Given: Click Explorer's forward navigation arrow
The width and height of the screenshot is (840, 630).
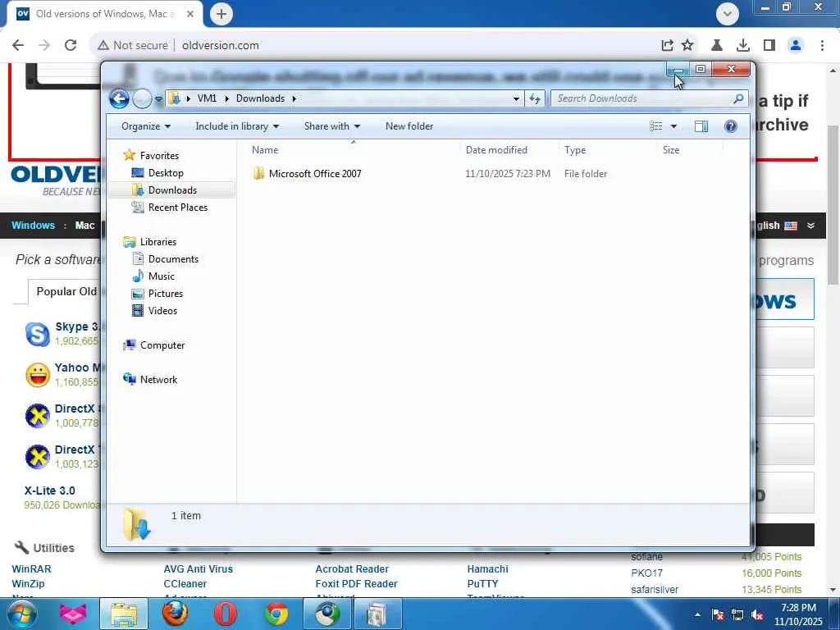Looking at the screenshot, I should tap(142, 98).
